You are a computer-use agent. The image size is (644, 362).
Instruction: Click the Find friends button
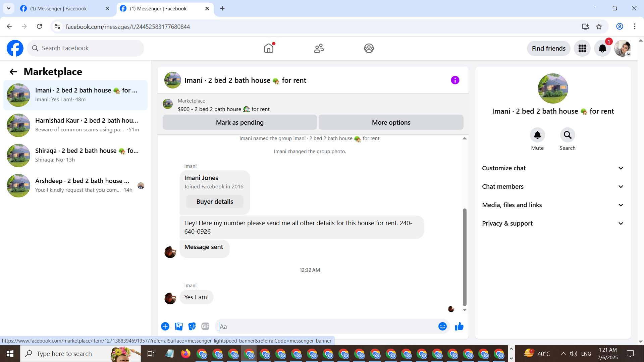click(x=549, y=49)
